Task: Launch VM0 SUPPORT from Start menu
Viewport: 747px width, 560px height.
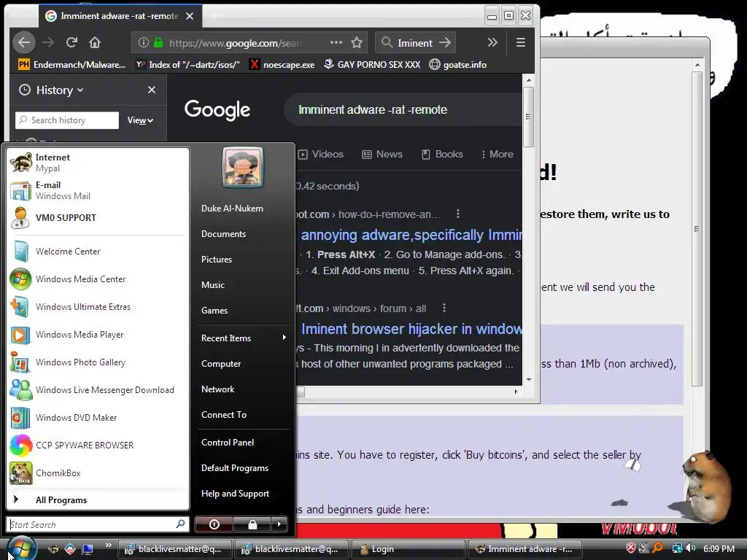Action: pyautogui.click(x=98, y=218)
